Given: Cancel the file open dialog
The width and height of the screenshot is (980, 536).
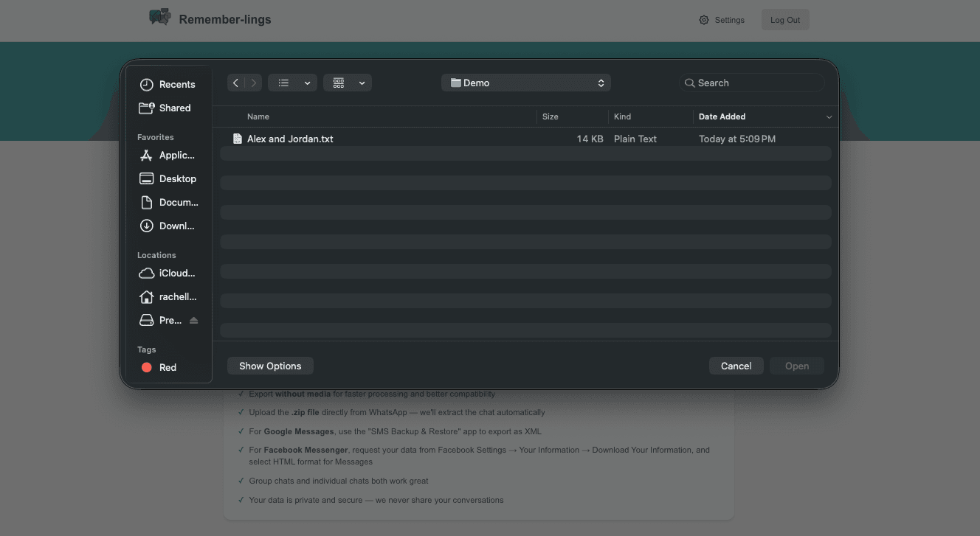Looking at the screenshot, I should point(736,366).
